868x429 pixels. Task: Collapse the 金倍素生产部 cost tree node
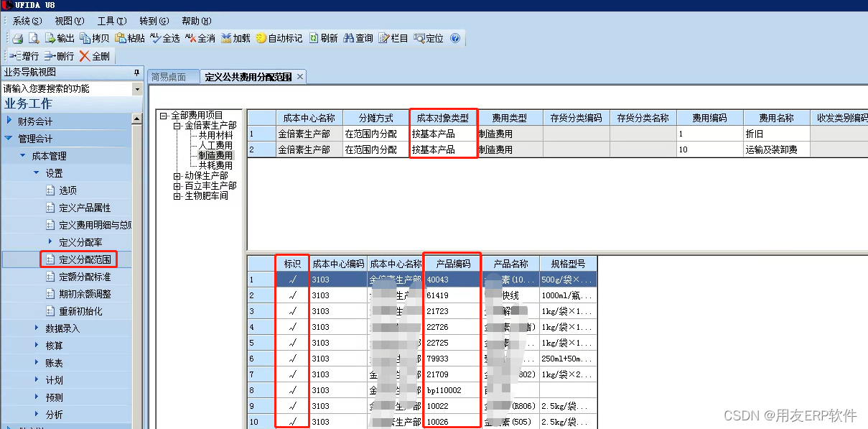click(177, 125)
